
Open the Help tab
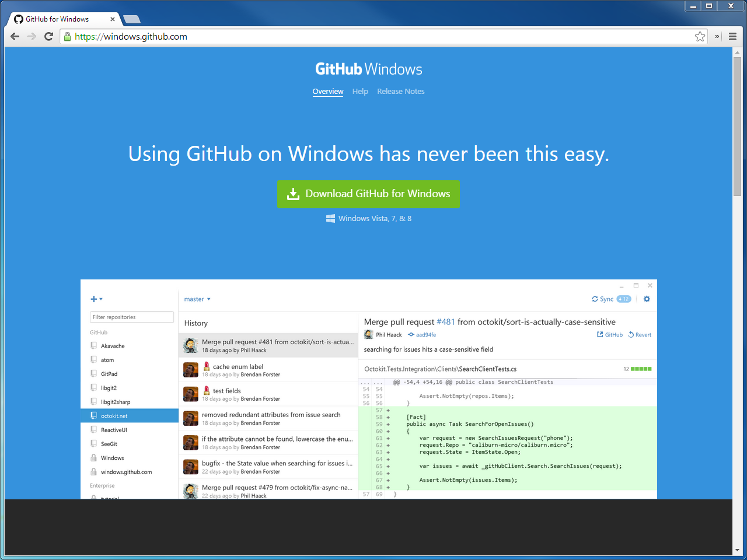tap(360, 92)
